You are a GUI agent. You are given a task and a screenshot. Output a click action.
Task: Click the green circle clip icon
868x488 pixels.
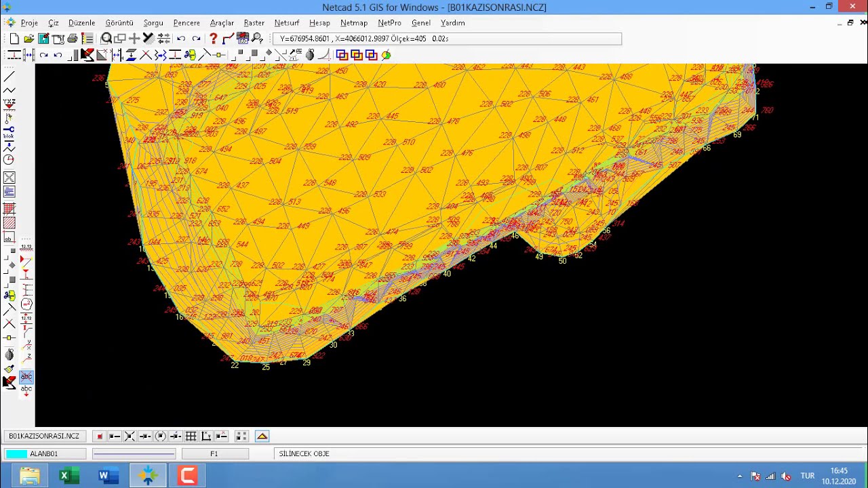(386, 55)
